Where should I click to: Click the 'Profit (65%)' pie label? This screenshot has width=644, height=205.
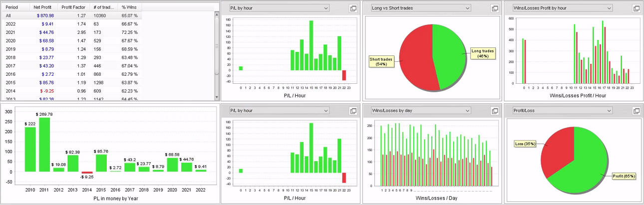625,176
